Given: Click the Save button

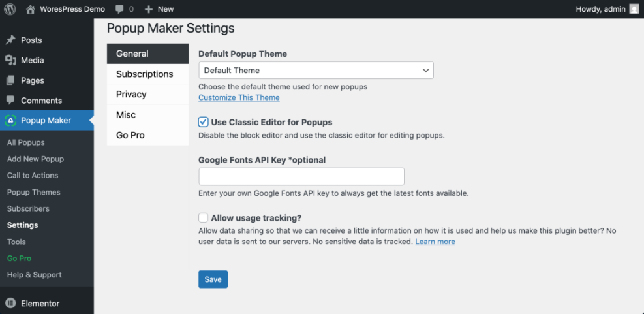Looking at the screenshot, I should (x=213, y=279).
